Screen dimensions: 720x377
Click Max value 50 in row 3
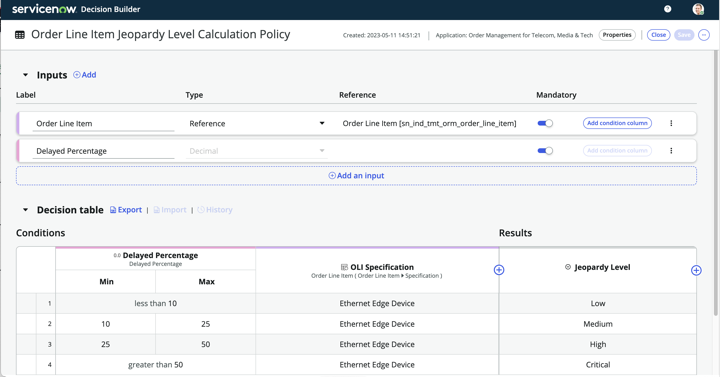(206, 344)
